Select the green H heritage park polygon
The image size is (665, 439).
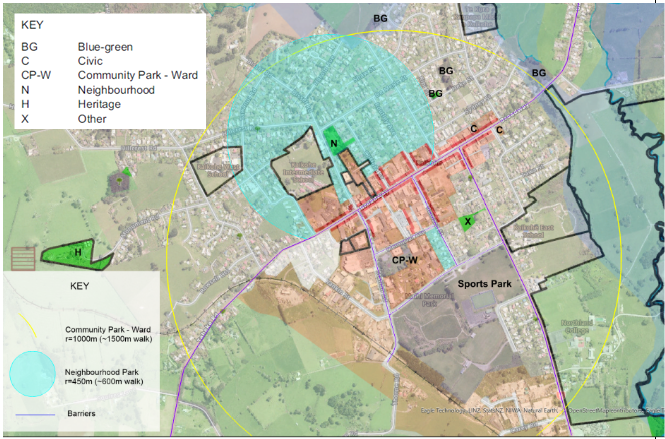tap(77, 255)
